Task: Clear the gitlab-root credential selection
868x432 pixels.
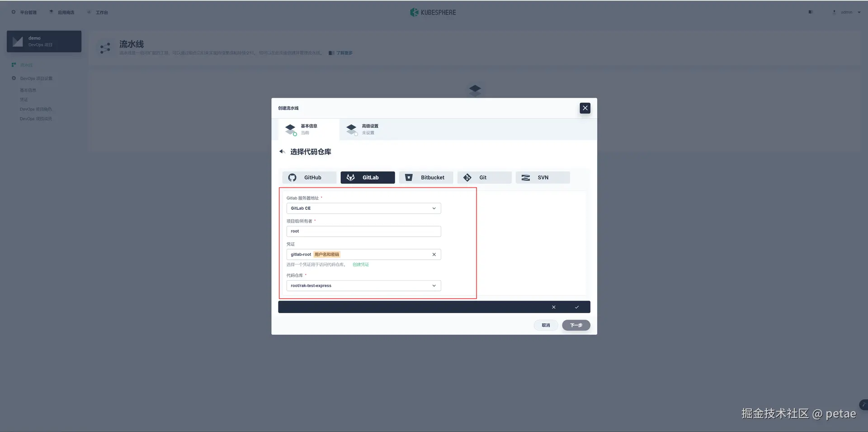Action: coord(434,254)
